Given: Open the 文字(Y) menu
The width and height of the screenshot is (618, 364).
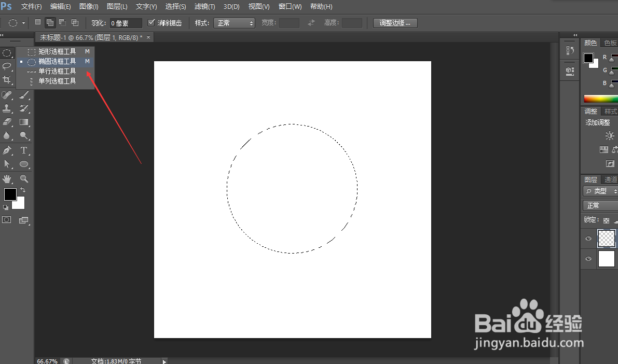Looking at the screenshot, I should (x=146, y=7).
